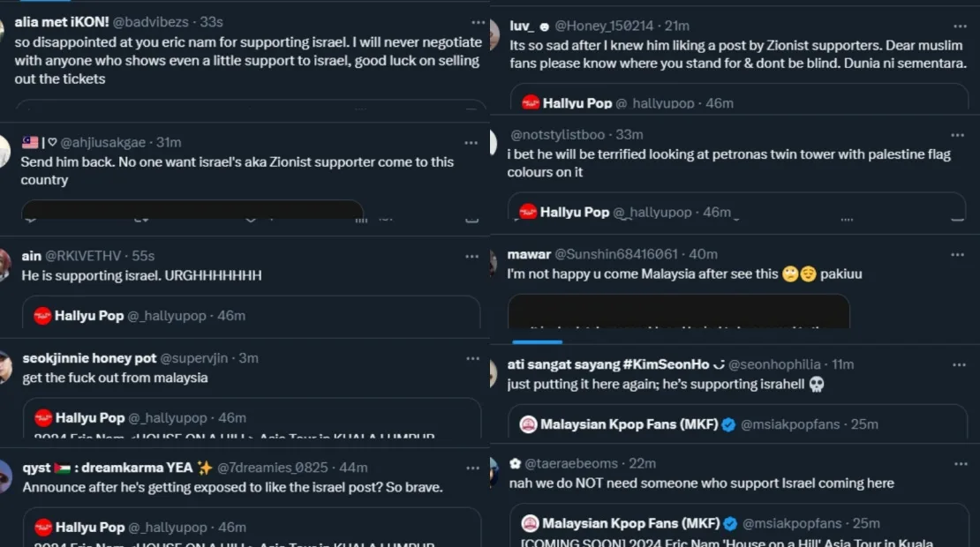The image size is (980, 547).
Task: Click MKF avatar in quote under @seonhophilia tweet
Action: click(529, 424)
